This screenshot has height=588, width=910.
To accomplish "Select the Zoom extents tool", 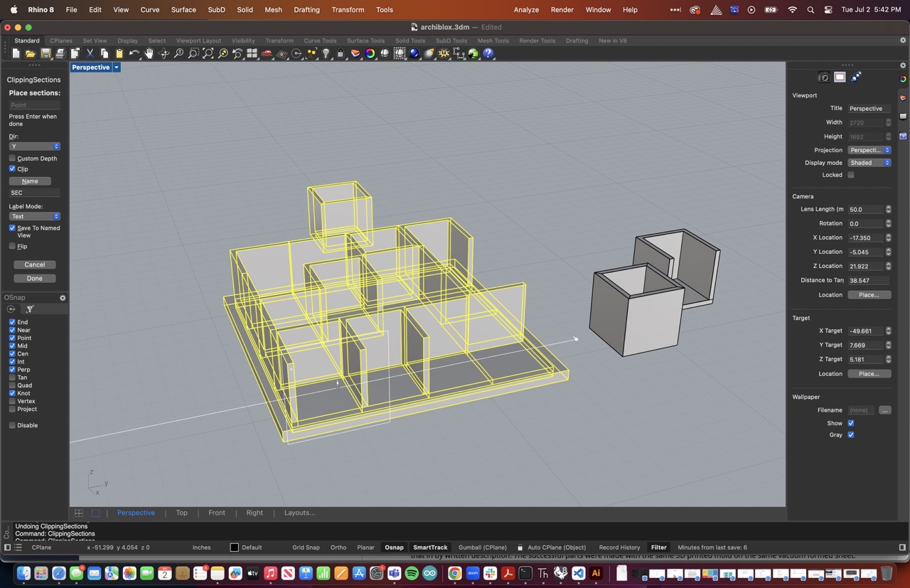I will (x=208, y=53).
